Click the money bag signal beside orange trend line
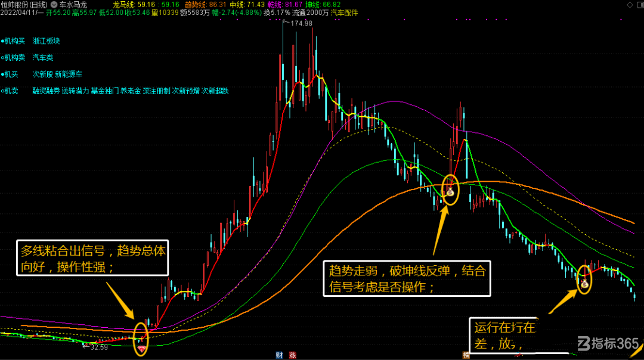The image size is (644, 360). click(x=450, y=191)
